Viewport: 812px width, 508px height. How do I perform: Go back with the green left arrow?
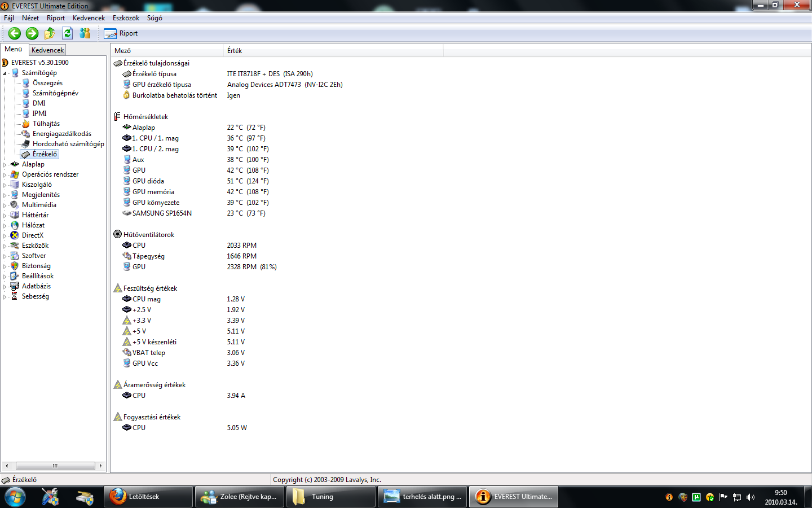pyautogui.click(x=15, y=33)
